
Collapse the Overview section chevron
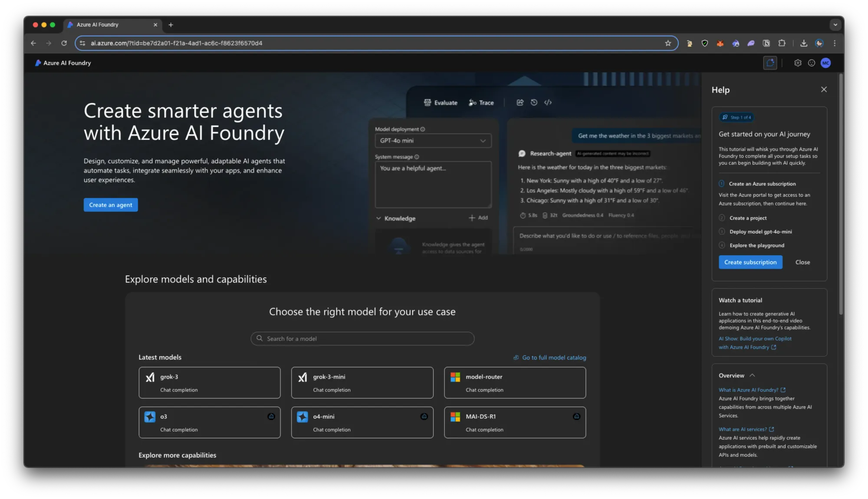click(752, 376)
